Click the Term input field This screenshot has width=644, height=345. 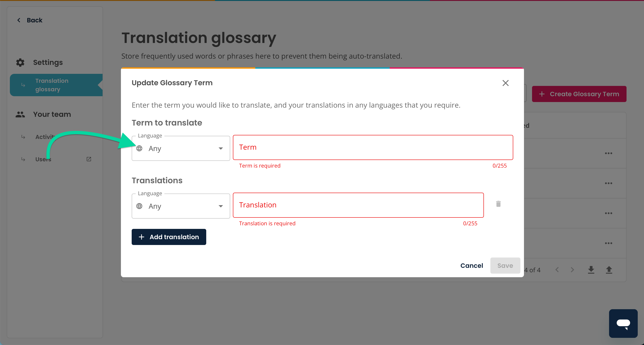(373, 147)
